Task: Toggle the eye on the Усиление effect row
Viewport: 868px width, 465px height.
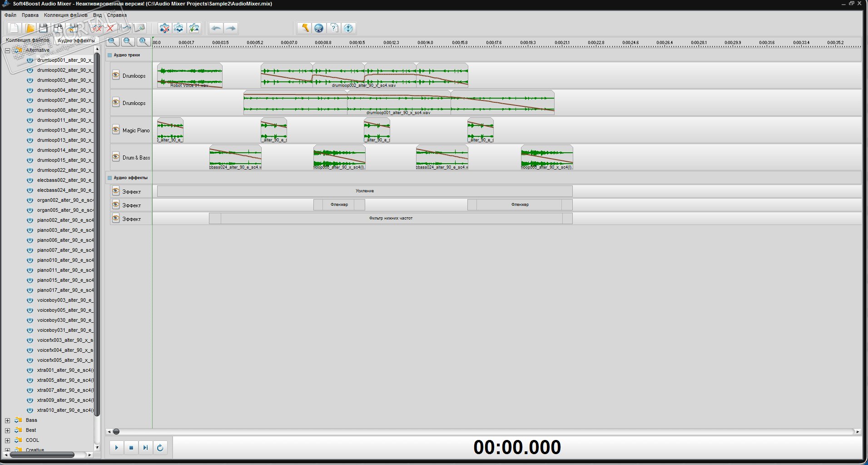Action: tap(116, 191)
